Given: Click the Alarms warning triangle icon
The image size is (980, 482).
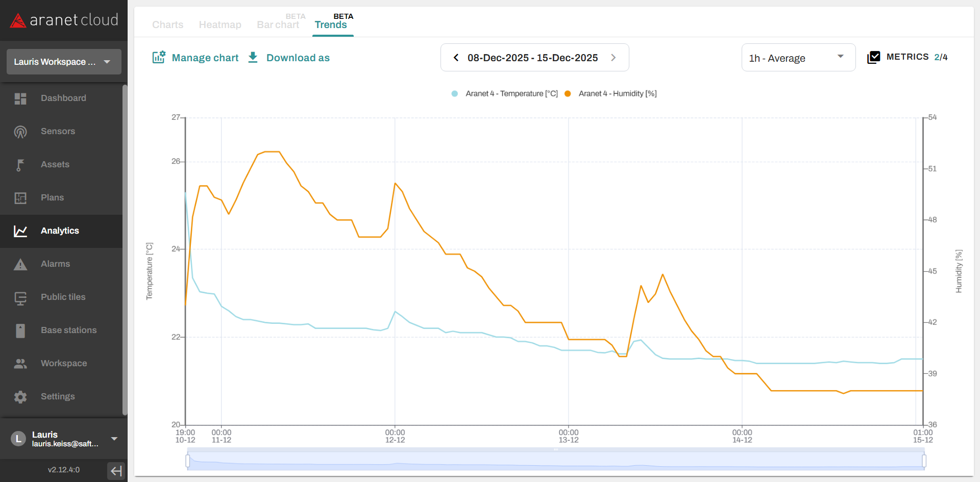Looking at the screenshot, I should [x=20, y=264].
